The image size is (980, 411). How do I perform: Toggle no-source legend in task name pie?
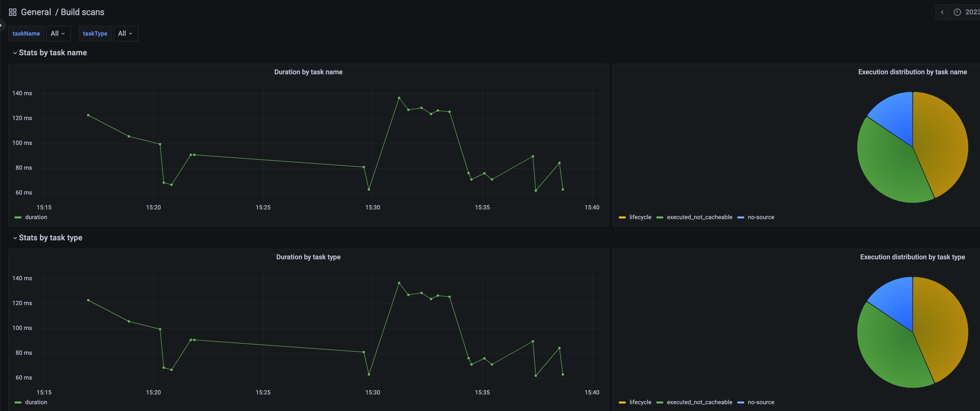(761, 217)
